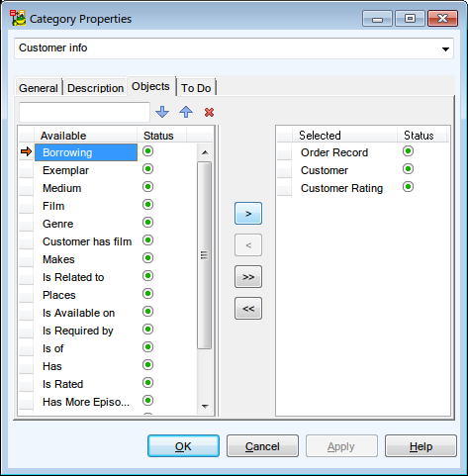Select Borrowing in the Available list
The image size is (468, 476).
[86, 152]
